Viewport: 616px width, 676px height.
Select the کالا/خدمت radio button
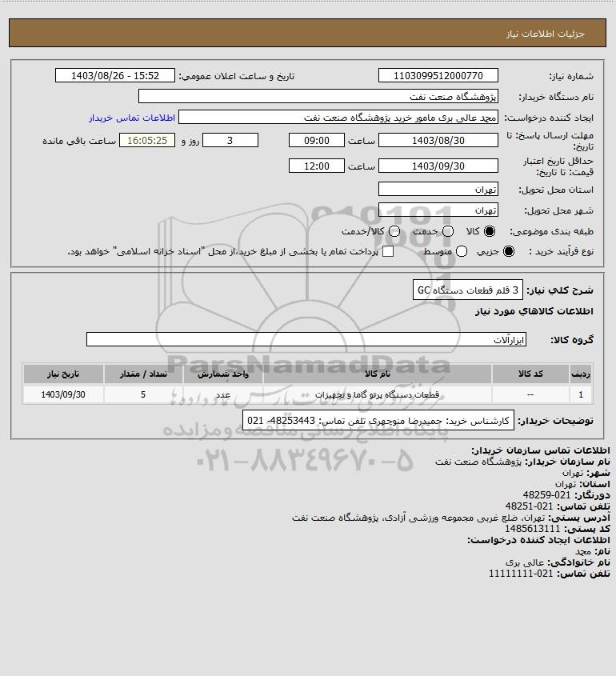[394, 231]
